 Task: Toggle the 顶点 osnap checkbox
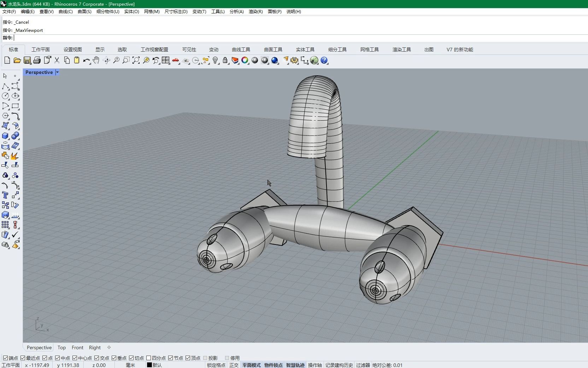coord(188,358)
